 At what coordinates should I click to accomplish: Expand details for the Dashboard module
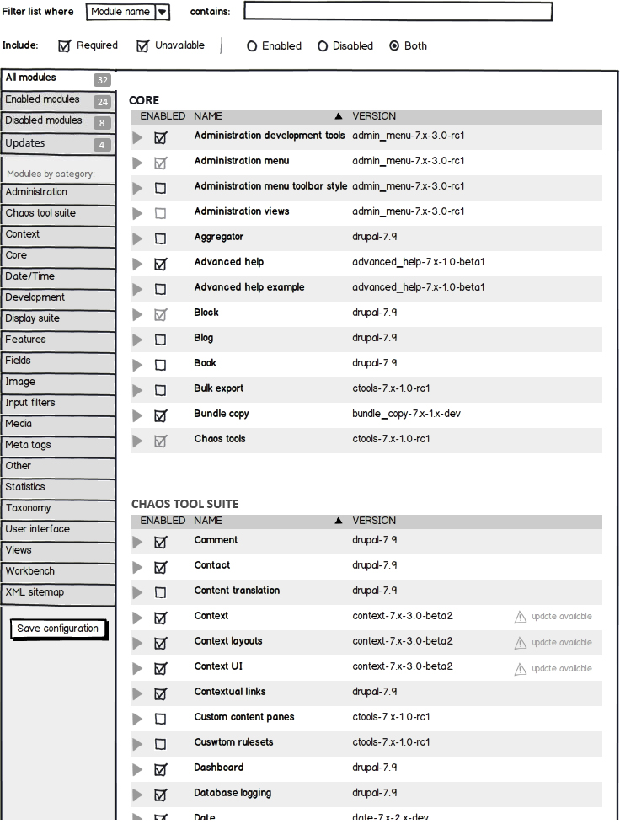[138, 769]
